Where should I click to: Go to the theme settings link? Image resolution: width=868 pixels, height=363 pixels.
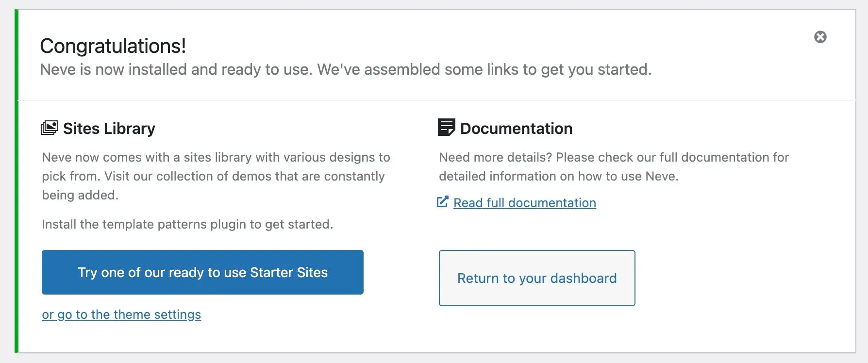[x=121, y=314]
